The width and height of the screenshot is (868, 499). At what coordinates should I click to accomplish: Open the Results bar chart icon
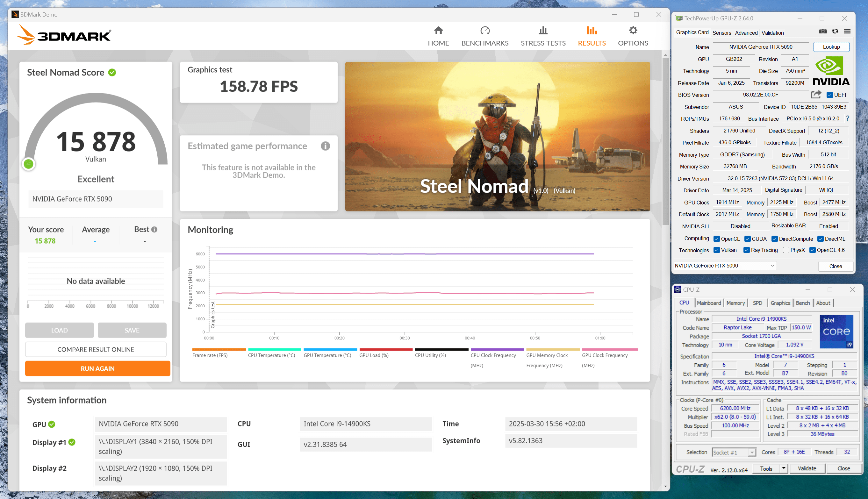click(591, 30)
